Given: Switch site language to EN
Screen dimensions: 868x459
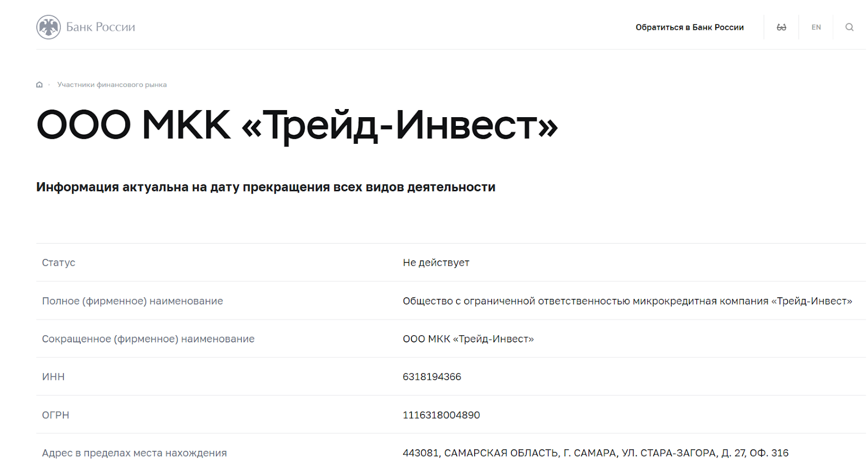Looking at the screenshot, I should [816, 27].
